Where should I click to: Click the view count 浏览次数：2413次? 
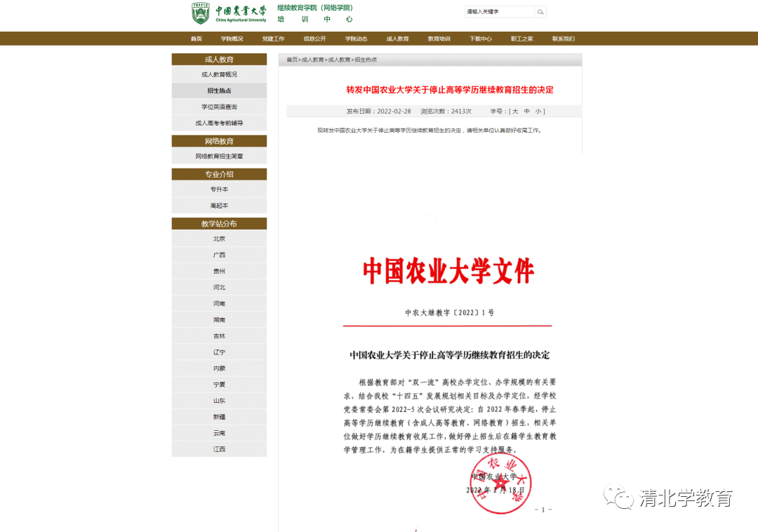[446, 111]
